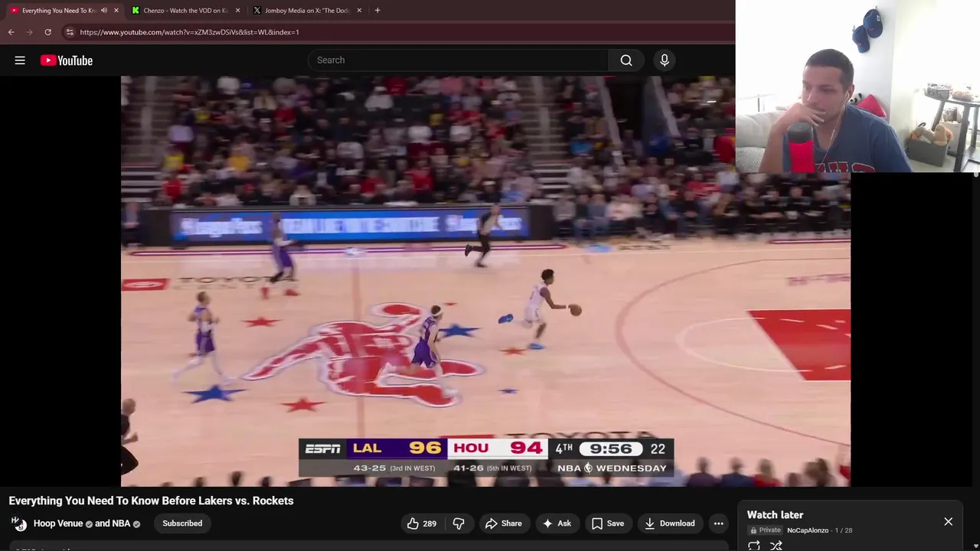The height and width of the screenshot is (551, 980).
Task: Open the more actions three-dot menu
Action: tap(718, 523)
